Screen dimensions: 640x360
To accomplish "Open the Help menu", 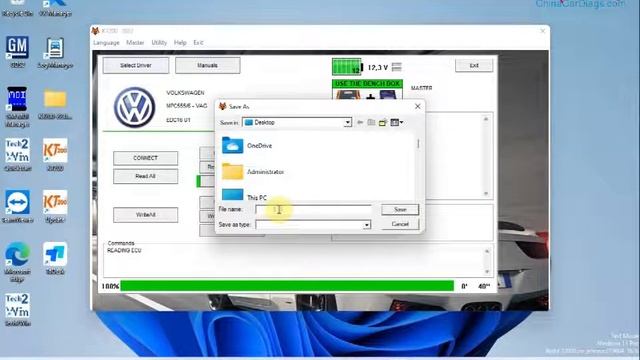I will (x=180, y=42).
